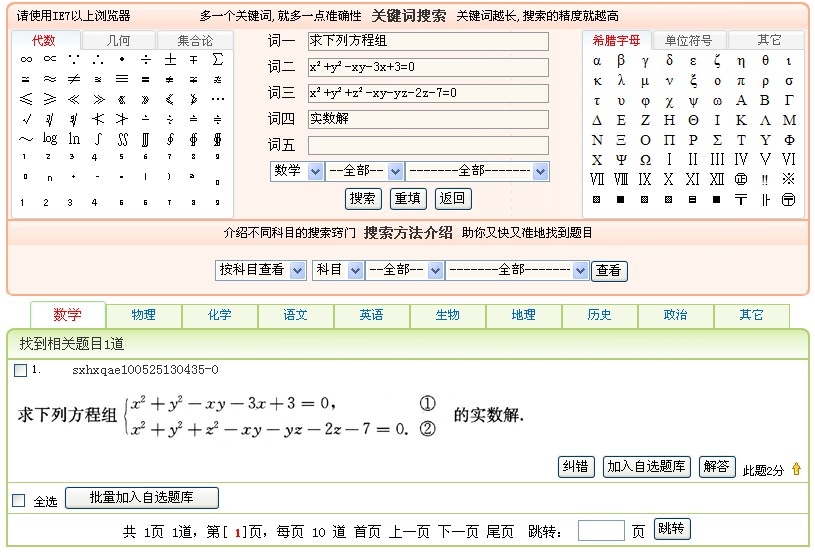This screenshot has width=815, height=552.
Task: Insert the Greek letter alpha α
Action: 597,61
